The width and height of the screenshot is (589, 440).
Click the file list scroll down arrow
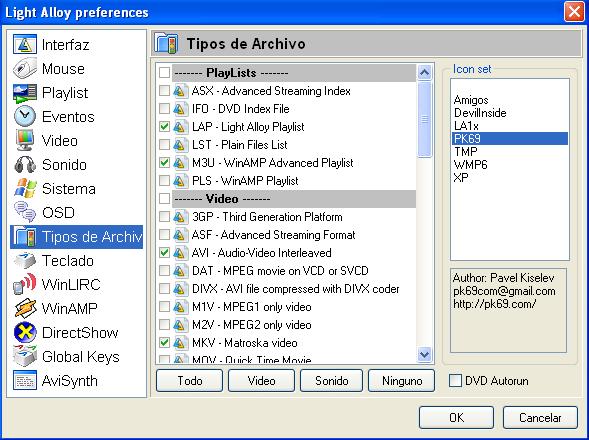tap(424, 354)
